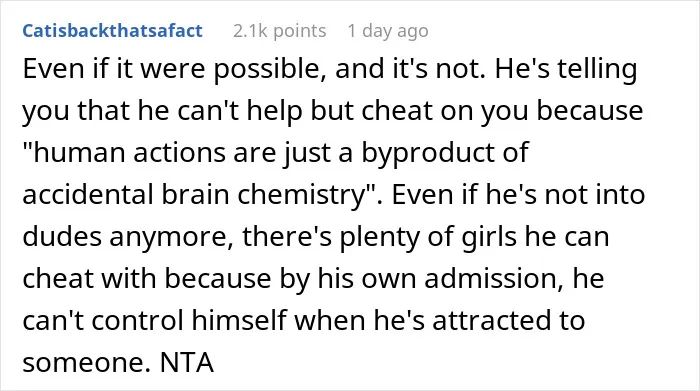Screen dimensions: 700x391
Task: Click the word "NTA" ending the comment
Action: (x=187, y=362)
